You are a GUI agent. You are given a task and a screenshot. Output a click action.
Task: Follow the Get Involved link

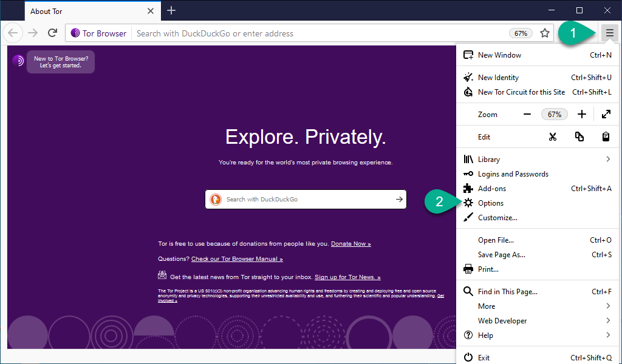coord(440,296)
